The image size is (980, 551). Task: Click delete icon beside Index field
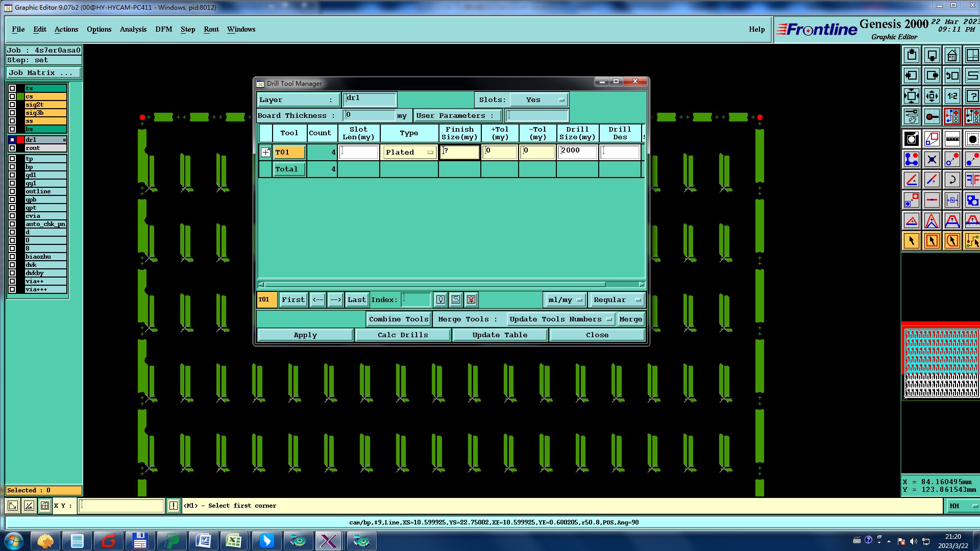point(471,300)
